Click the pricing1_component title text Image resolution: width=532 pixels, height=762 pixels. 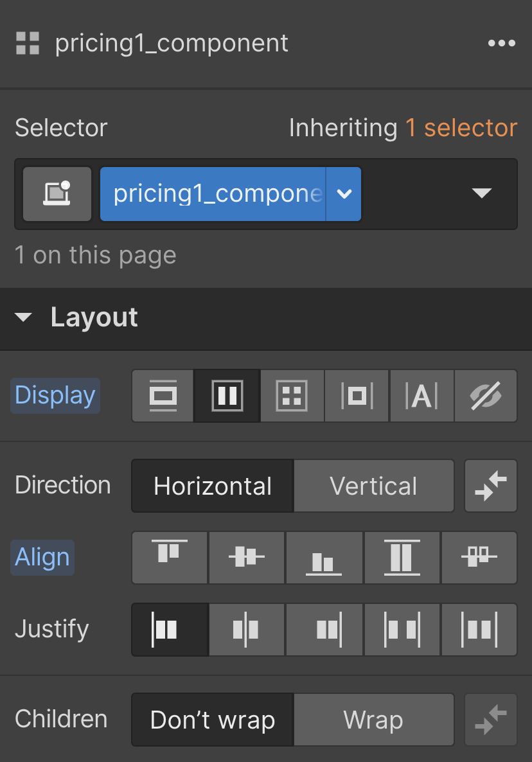pyautogui.click(x=172, y=44)
